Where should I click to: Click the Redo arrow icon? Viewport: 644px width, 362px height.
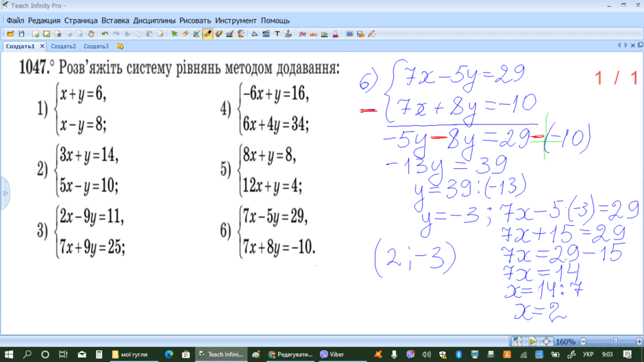click(x=116, y=34)
